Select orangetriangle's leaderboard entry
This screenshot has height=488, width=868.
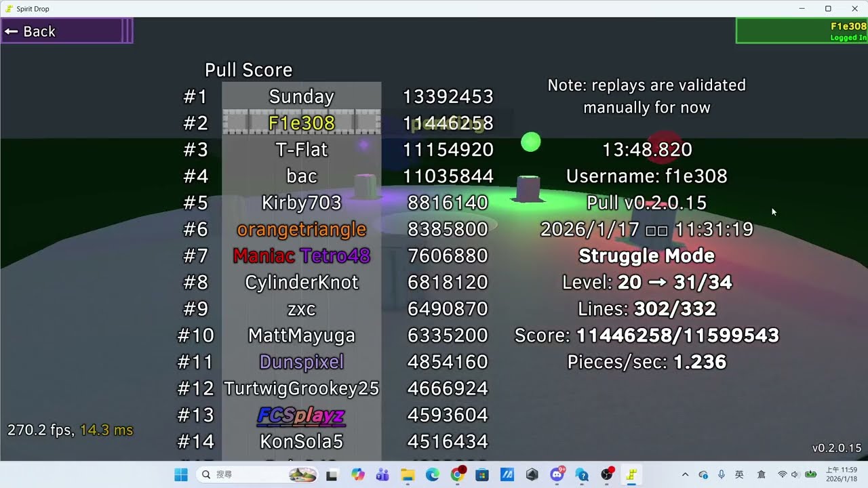click(302, 229)
